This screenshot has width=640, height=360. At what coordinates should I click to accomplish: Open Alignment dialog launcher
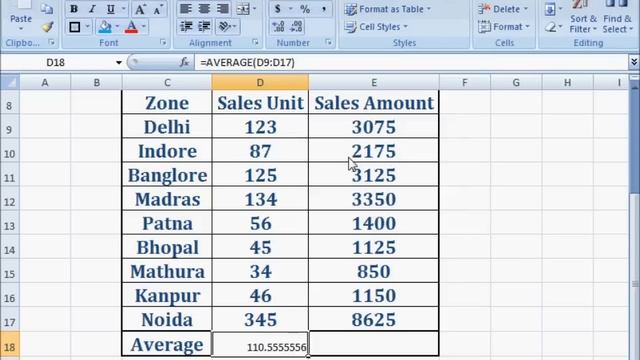255,42
